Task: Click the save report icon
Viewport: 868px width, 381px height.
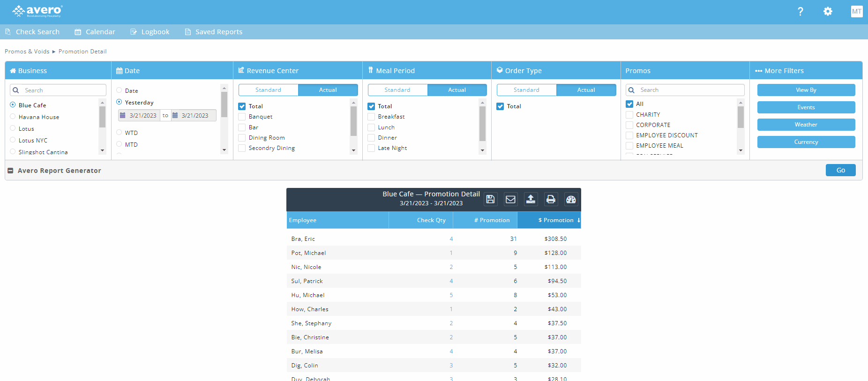Action: (x=490, y=199)
